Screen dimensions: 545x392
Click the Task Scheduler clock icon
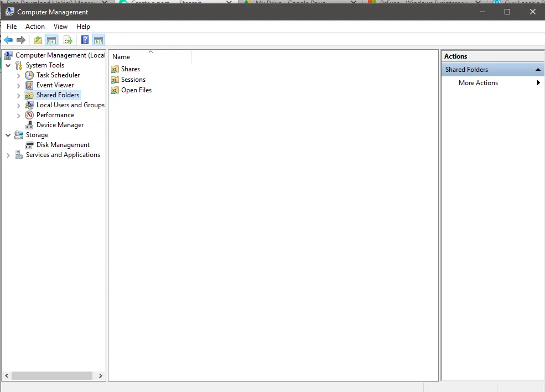[x=29, y=75]
